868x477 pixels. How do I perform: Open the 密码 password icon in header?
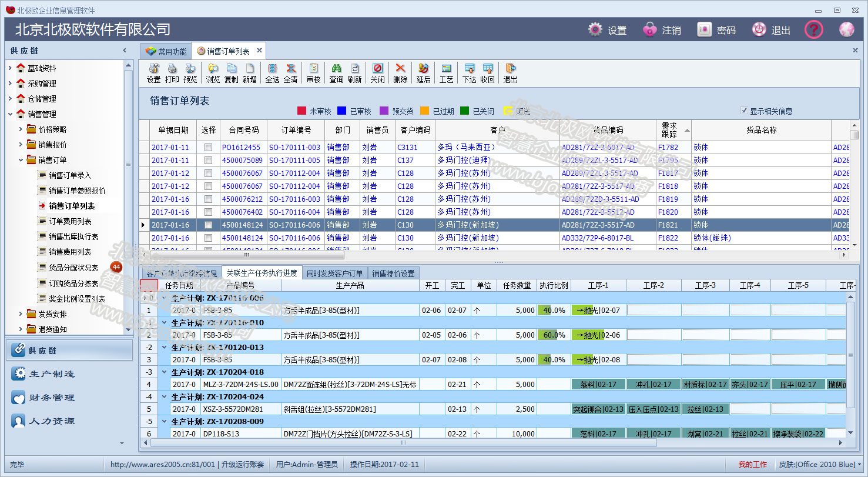[705, 29]
